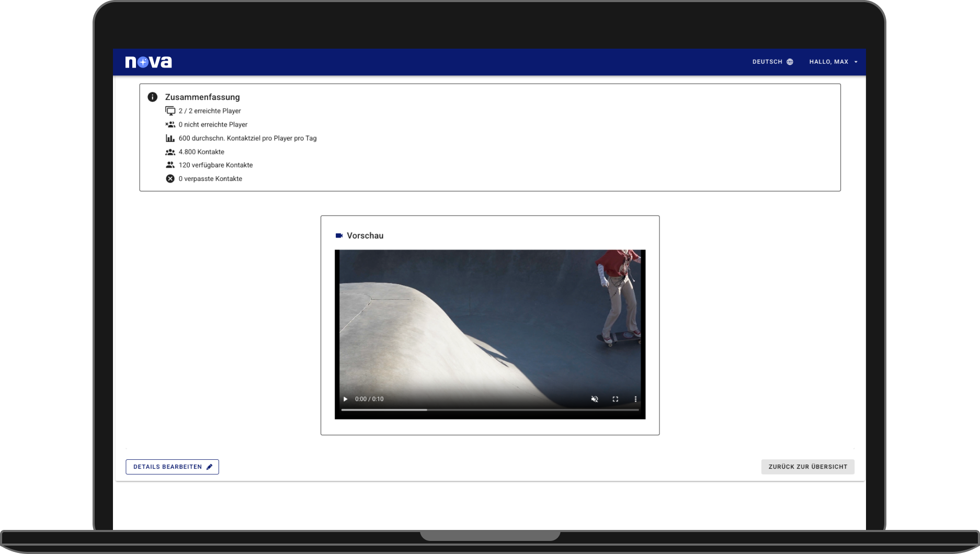Click the Details bearbeiten button

point(172,467)
